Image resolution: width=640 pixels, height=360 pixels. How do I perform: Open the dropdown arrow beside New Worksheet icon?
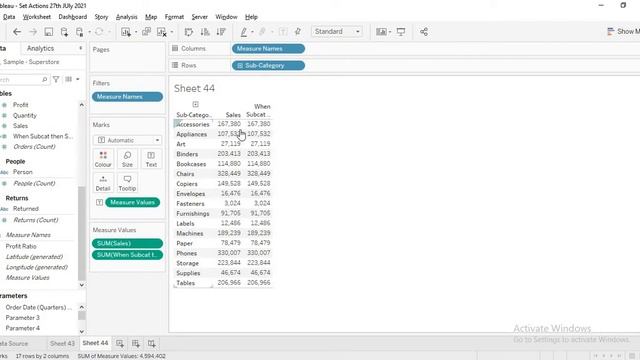pos(136,32)
